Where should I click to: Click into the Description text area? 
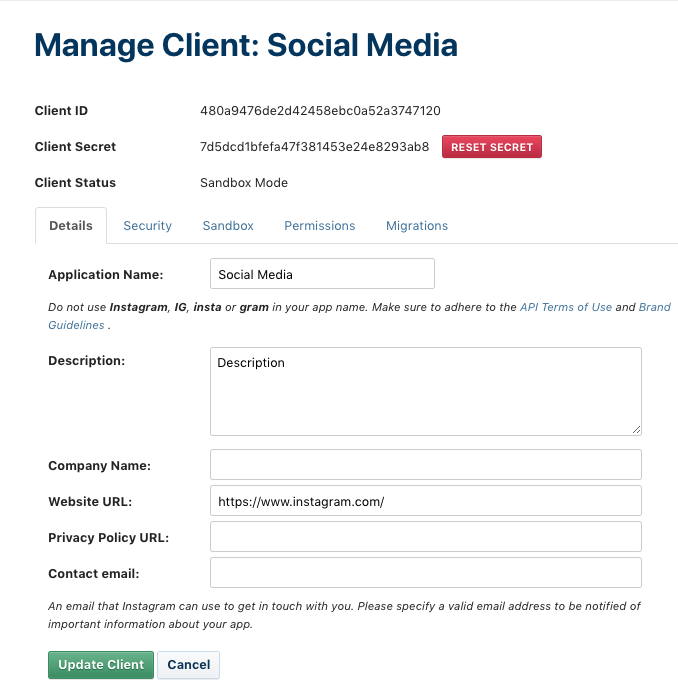425,390
